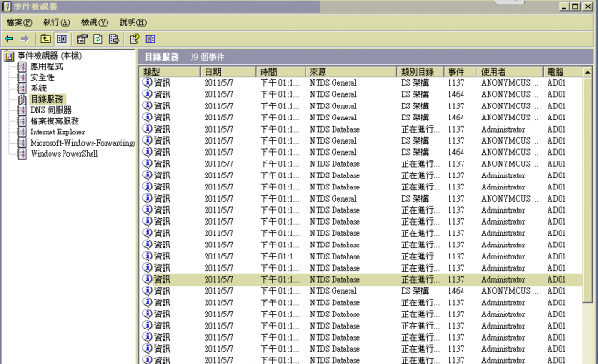Open the 說明(H) menu

click(x=133, y=22)
